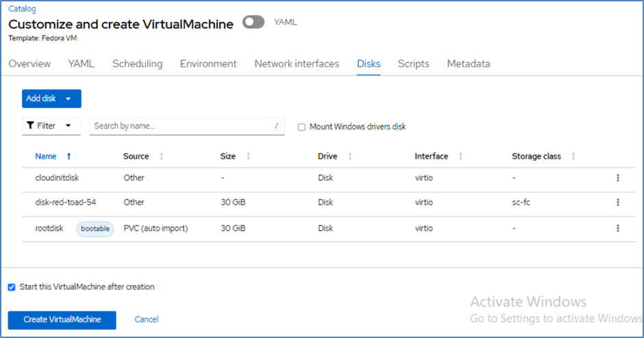Open kebab menu for disk-red-toad-54 row
The width and height of the screenshot is (644, 338).
[617, 203]
